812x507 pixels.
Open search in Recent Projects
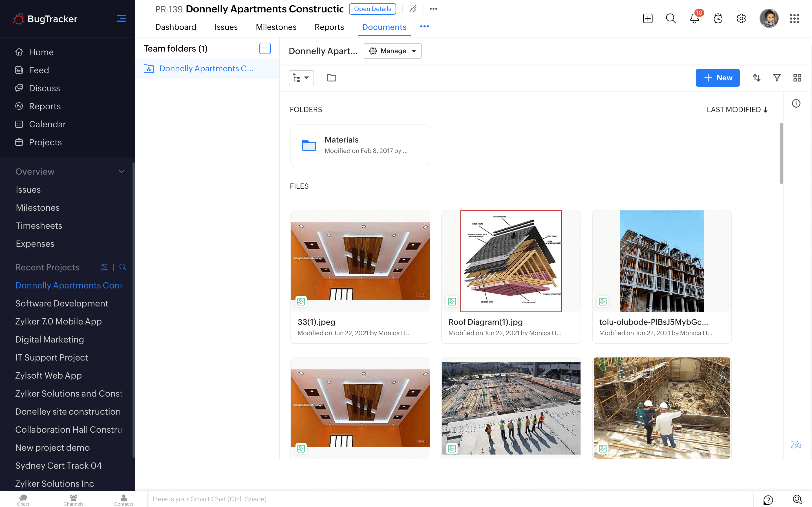tap(123, 267)
